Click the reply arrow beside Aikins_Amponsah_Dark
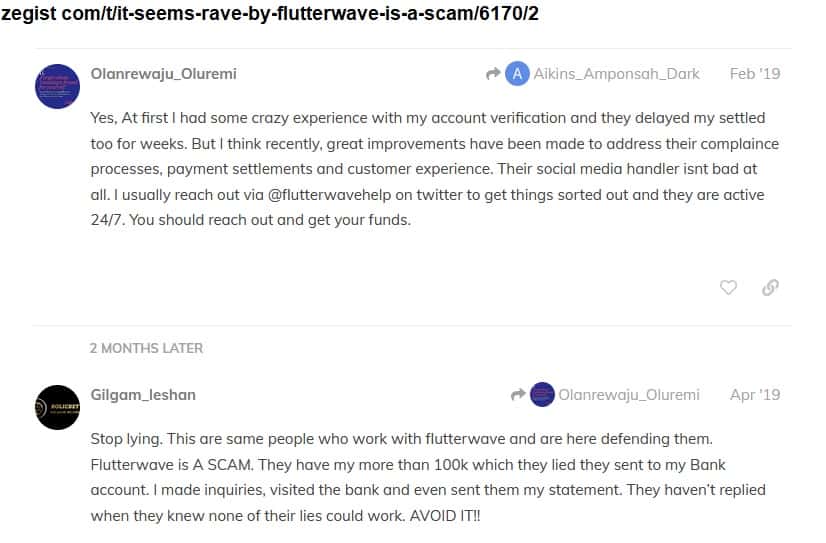This screenshot has height=543, width=826. click(492, 74)
